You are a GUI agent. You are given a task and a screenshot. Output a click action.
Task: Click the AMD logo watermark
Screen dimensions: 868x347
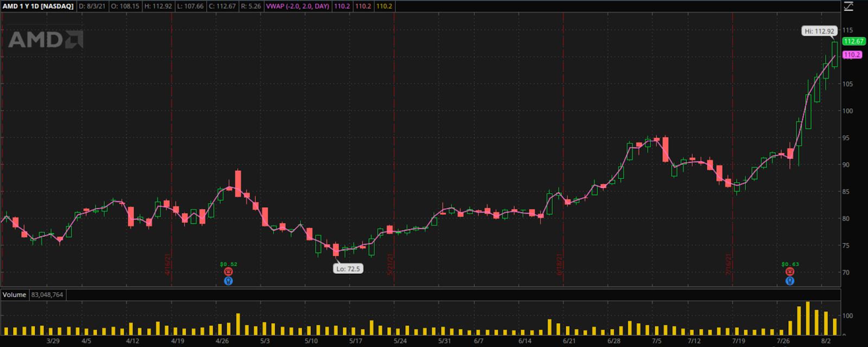46,40
